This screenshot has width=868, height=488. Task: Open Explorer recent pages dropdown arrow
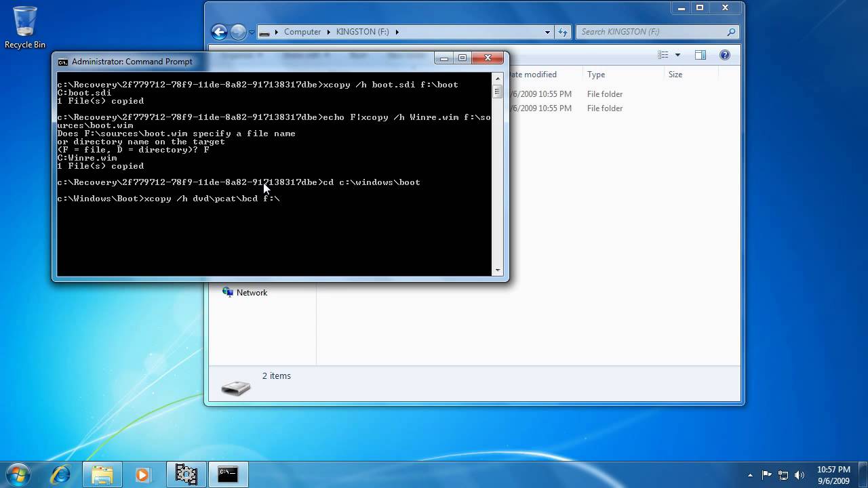tap(252, 33)
